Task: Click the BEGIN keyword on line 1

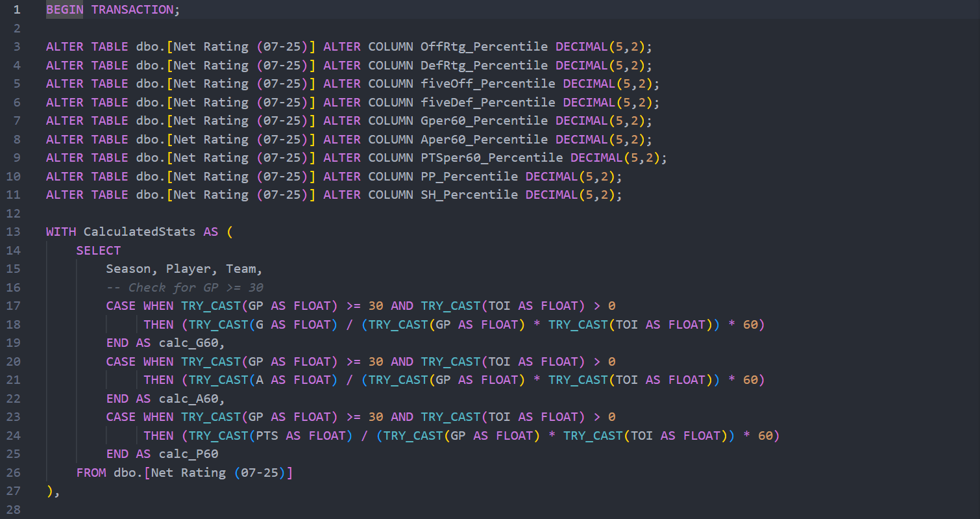Action: (x=64, y=10)
